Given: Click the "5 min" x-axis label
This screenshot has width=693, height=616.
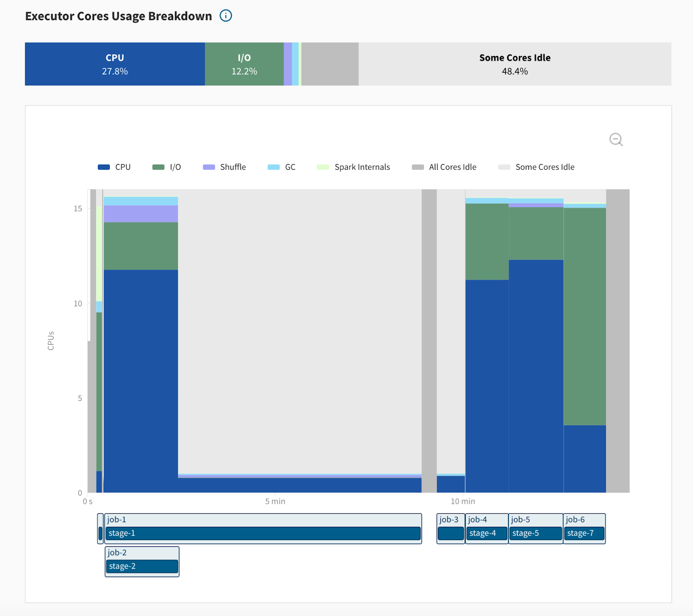Looking at the screenshot, I should [275, 501].
